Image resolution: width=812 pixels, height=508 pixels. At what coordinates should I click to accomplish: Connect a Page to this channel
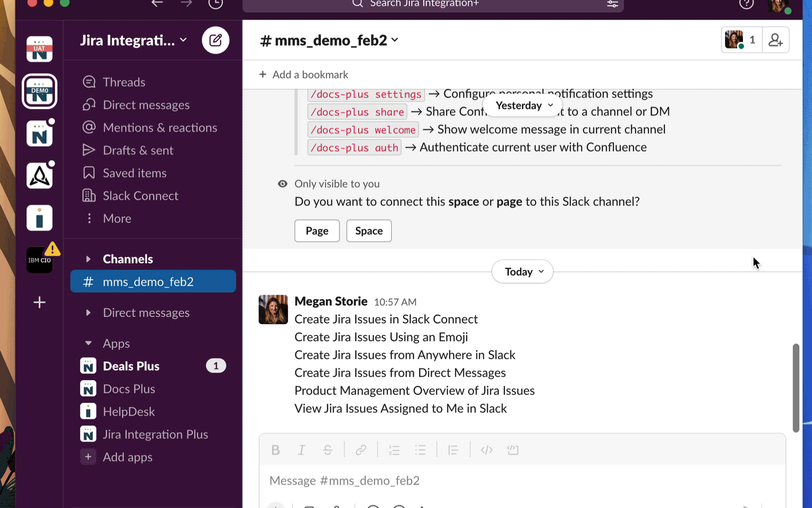click(x=317, y=231)
